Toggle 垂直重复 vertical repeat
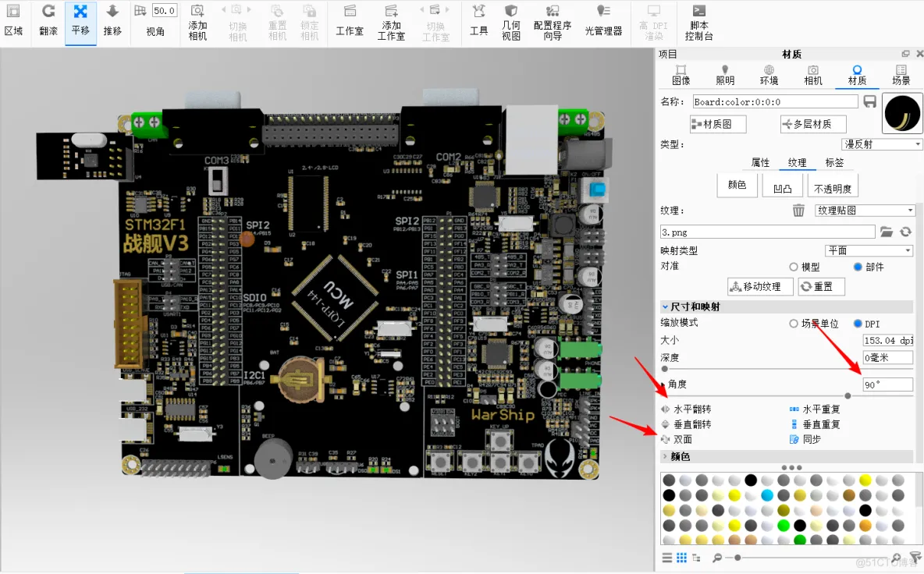924x574 pixels. (x=815, y=424)
